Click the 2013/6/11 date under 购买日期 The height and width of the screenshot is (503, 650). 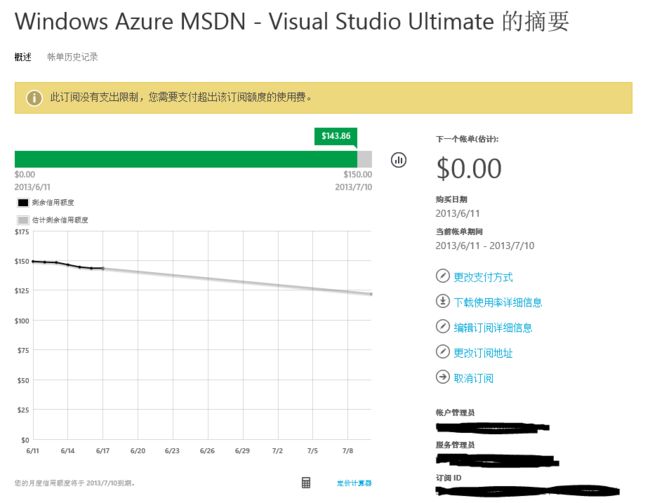tap(458, 214)
